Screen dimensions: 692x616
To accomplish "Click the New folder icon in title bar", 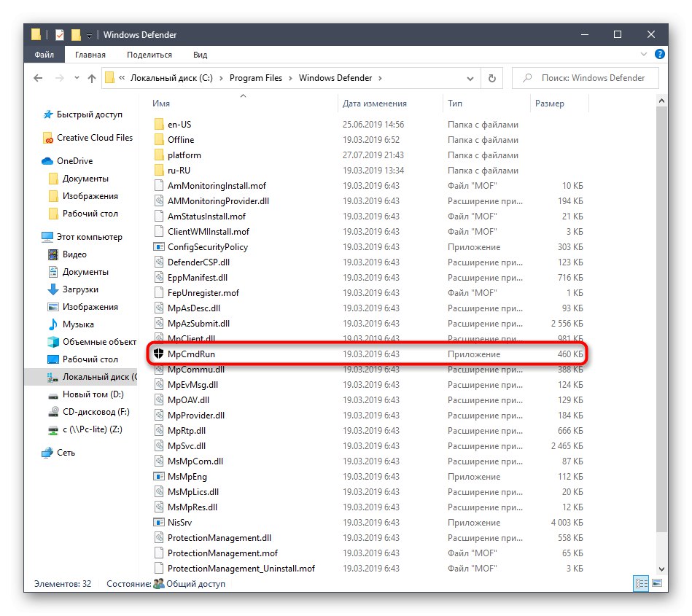I will point(76,35).
